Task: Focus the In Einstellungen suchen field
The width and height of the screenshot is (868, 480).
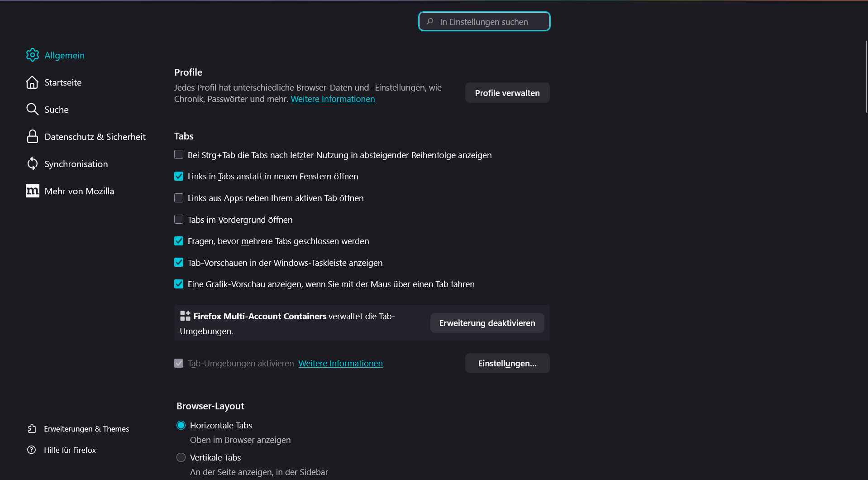Action: (484, 22)
